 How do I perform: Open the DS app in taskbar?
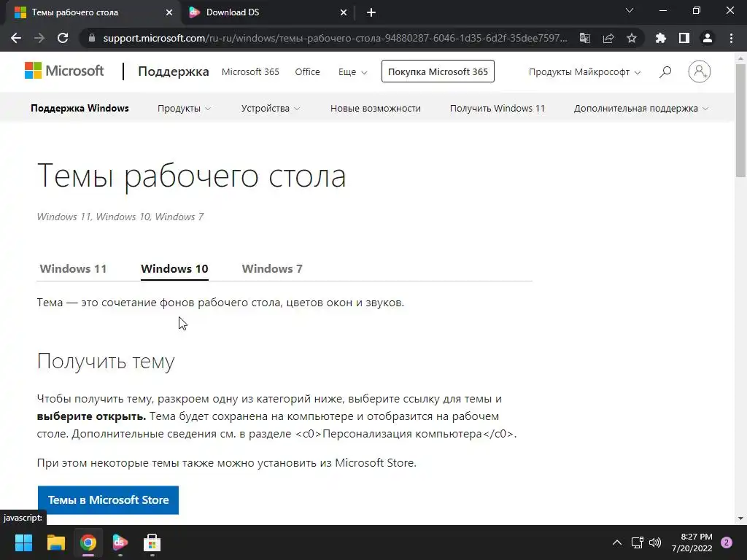(x=120, y=542)
